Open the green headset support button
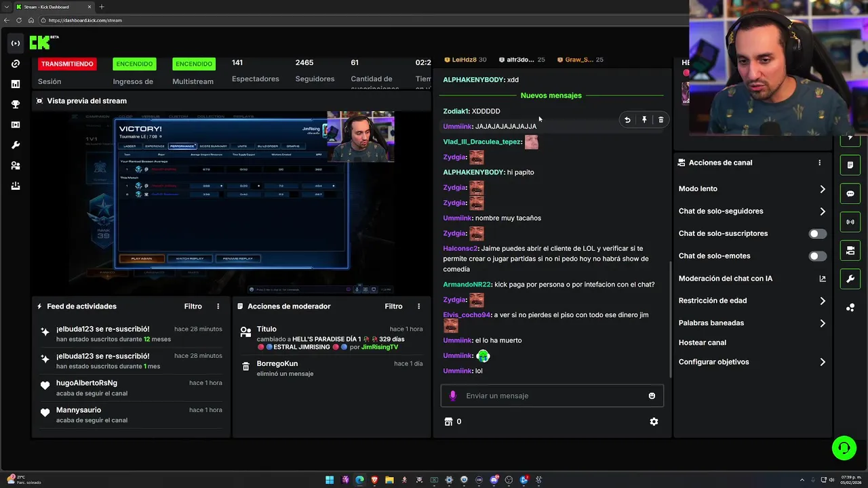Viewport: 868px width, 488px height. pos(844,448)
